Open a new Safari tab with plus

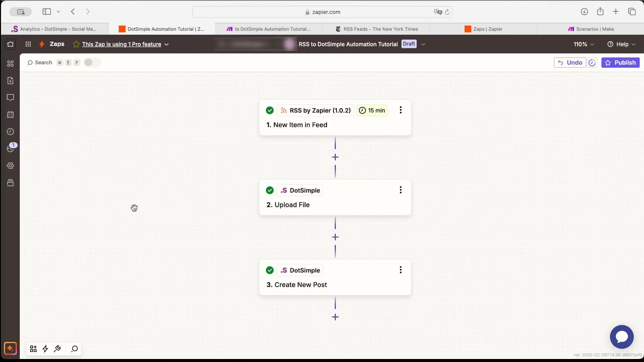point(616,12)
